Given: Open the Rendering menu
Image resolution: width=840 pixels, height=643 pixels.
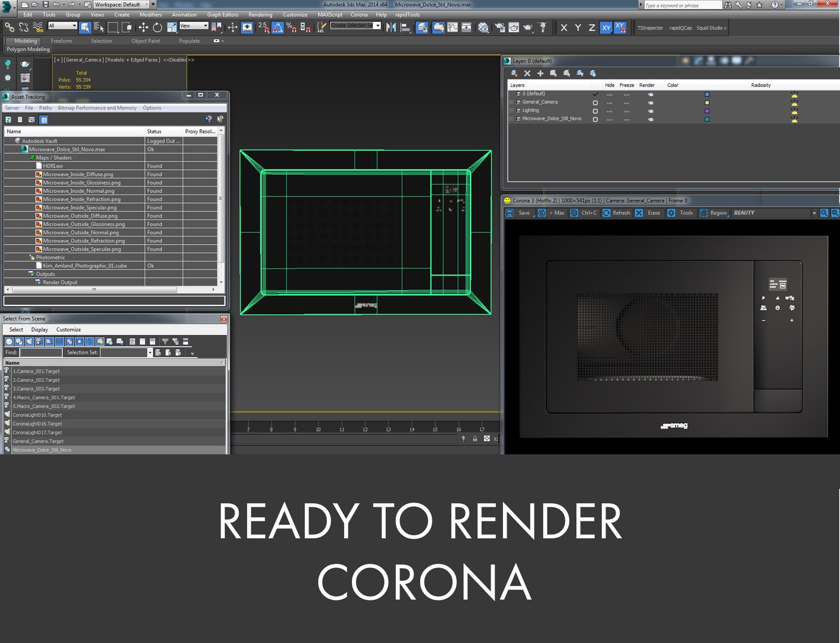Looking at the screenshot, I should pos(260,15).
